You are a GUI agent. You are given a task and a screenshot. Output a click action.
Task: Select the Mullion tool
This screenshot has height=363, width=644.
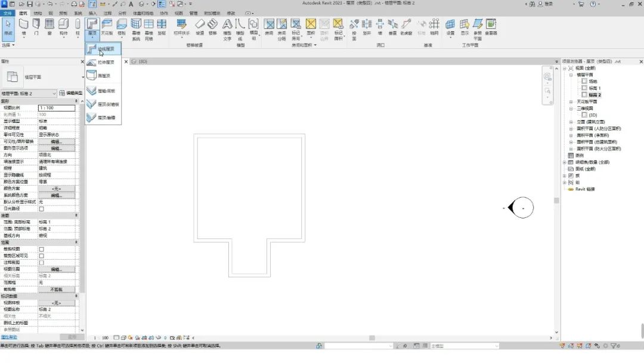point(162,27)
